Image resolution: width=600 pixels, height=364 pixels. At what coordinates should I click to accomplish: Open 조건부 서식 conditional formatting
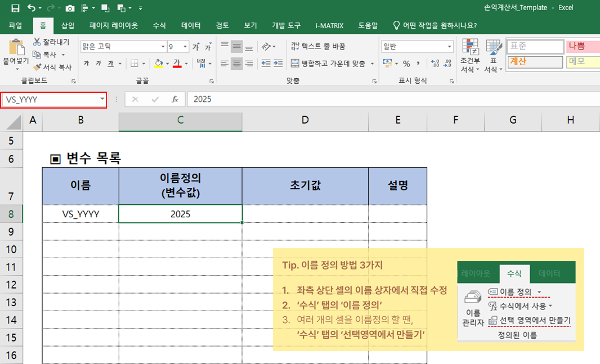(470, 56)
